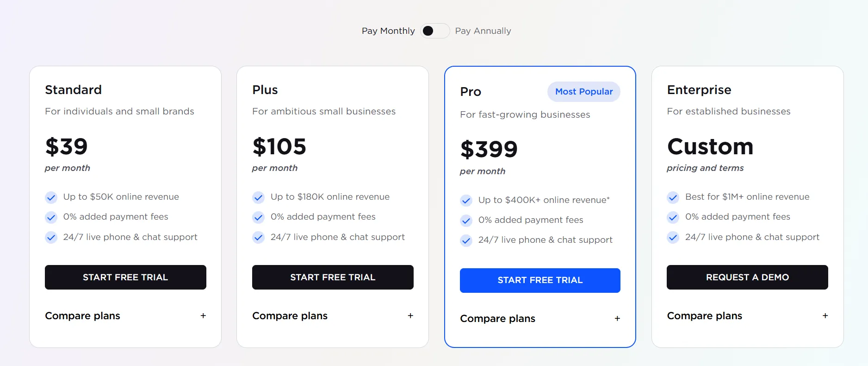This screenshot has width=868, height=366.
Task: Click the checkmark beside Best for $1M+ online revenue
Action: tap(673, 197)
